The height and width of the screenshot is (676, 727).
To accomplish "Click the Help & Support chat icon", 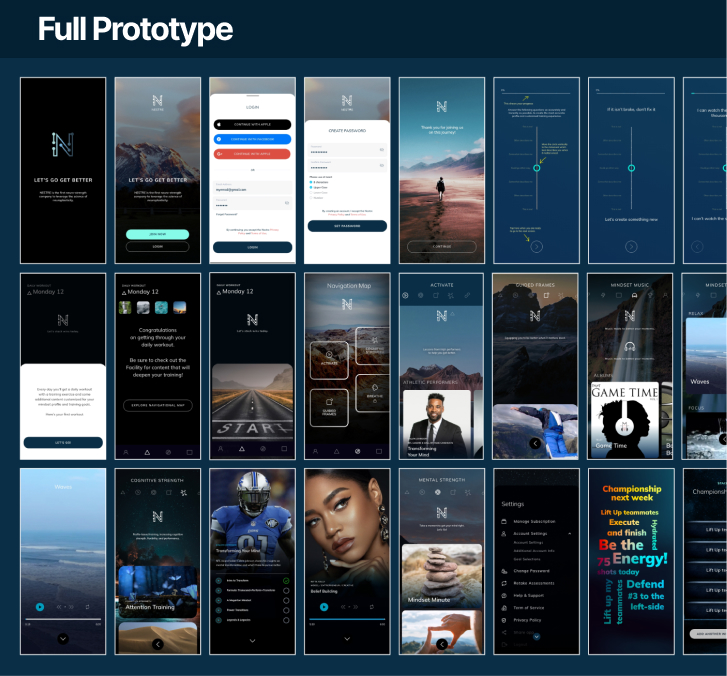I will [x=504, y=595].
